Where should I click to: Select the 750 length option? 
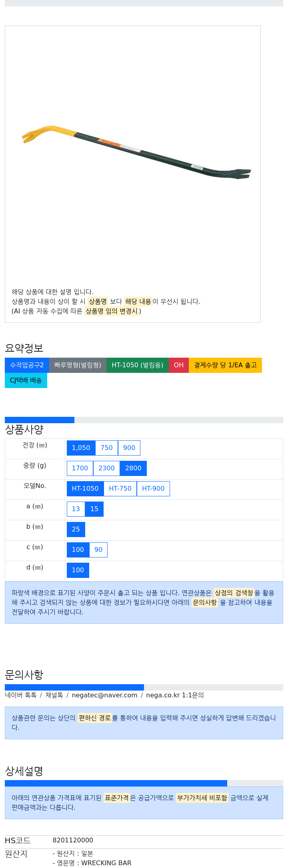[x=106, y=448]
